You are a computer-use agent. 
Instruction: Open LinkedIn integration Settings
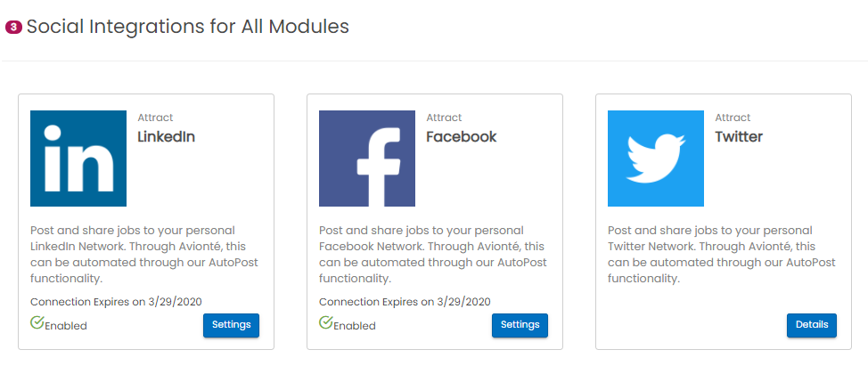[x=231, y=325]
